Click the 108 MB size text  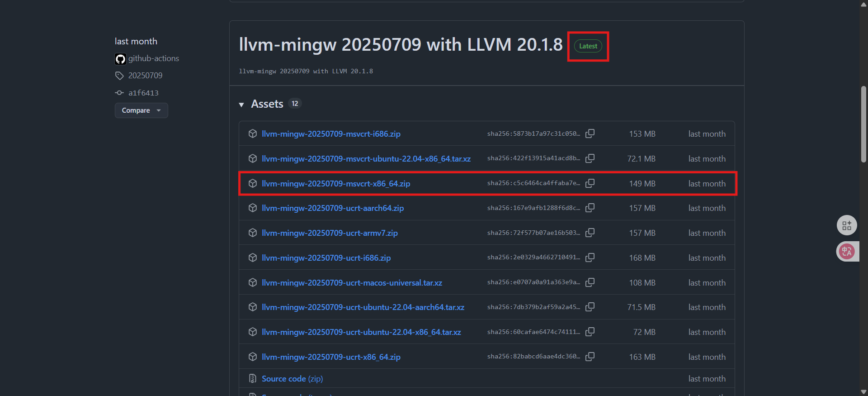[x=642, y=282]
